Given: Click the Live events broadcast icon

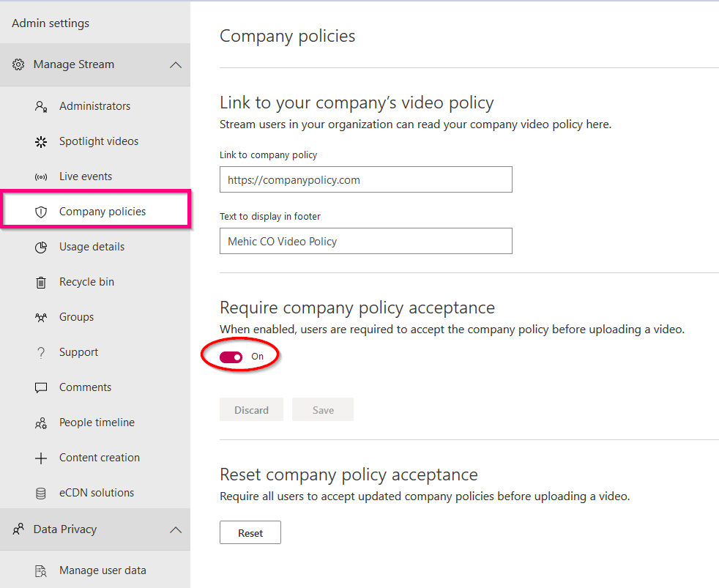Looking at the screenshot, I should point(41,176).
